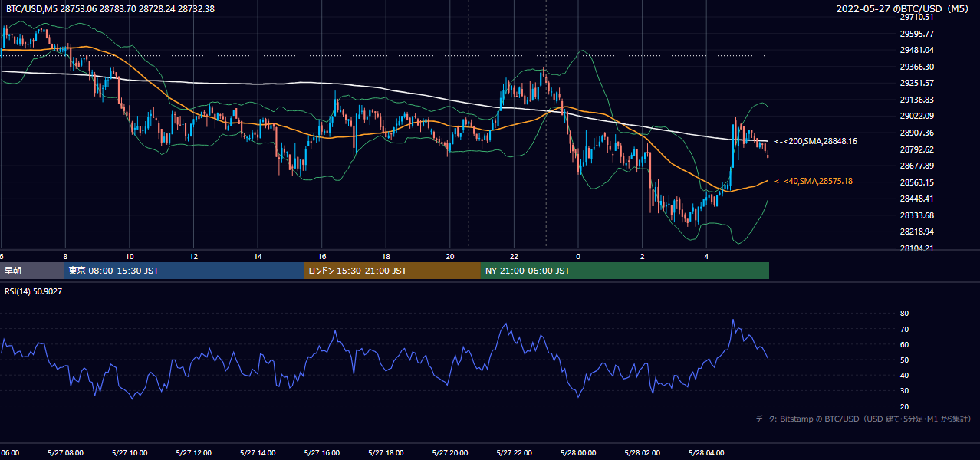980x460 pixels.
Task: Click the '5/28 02:00' date label
Action: point(642,453)
